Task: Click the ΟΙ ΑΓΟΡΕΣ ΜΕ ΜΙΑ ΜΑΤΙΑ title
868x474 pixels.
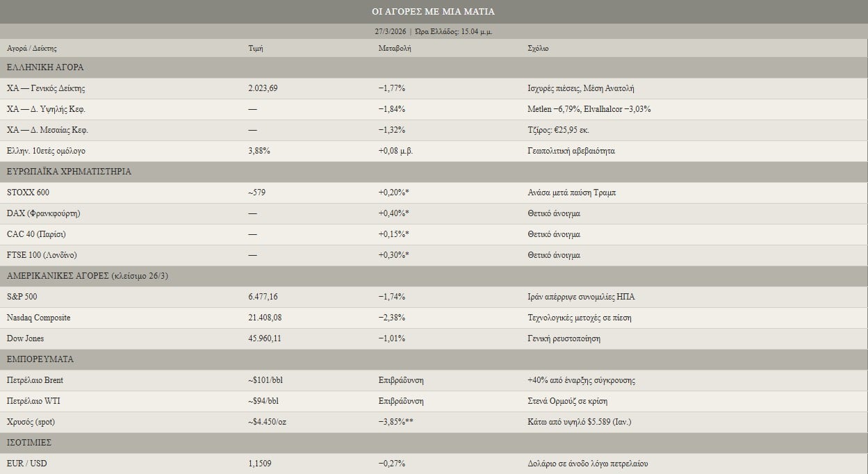Action: click(x=434, y=12)
